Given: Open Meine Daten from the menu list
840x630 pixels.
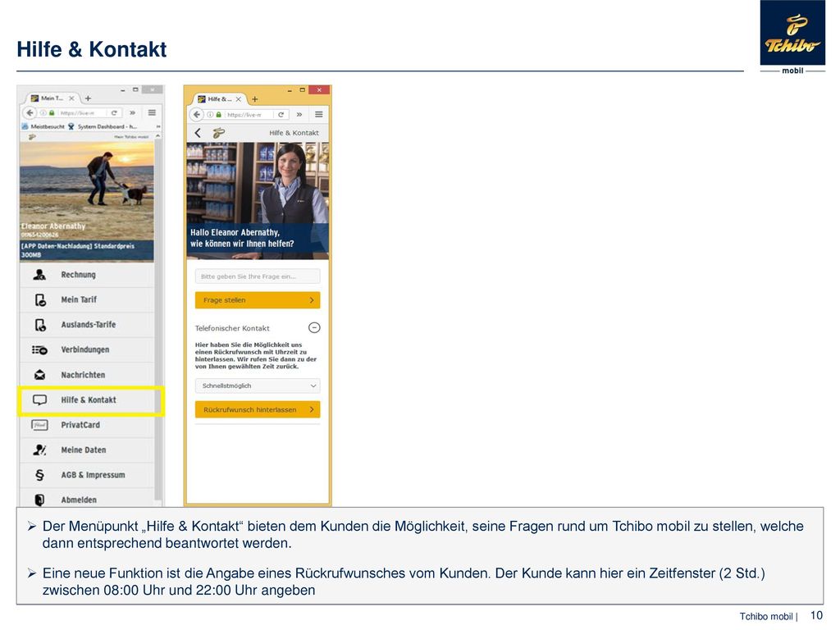Looking at the screenshot, I should [87, 450].
